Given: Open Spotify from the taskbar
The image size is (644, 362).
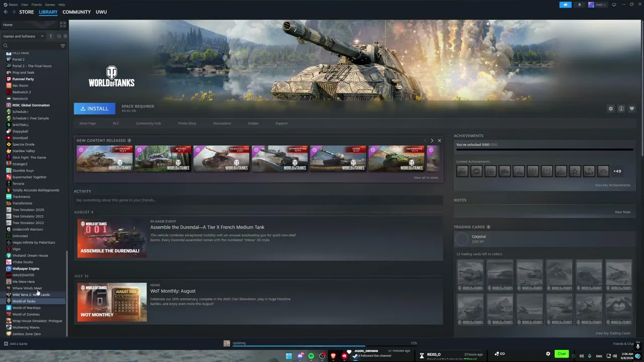Looking at the screenshot, I should [311, 356].
